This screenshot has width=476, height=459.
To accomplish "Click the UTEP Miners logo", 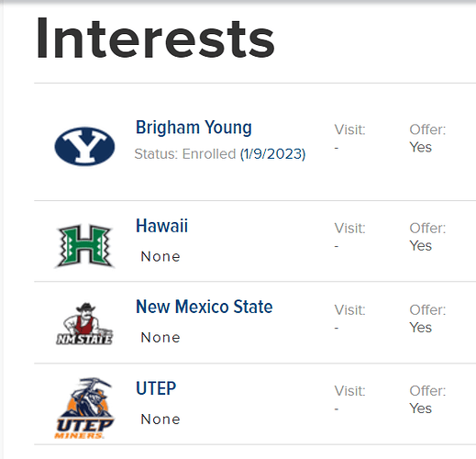I will [84, 408].
